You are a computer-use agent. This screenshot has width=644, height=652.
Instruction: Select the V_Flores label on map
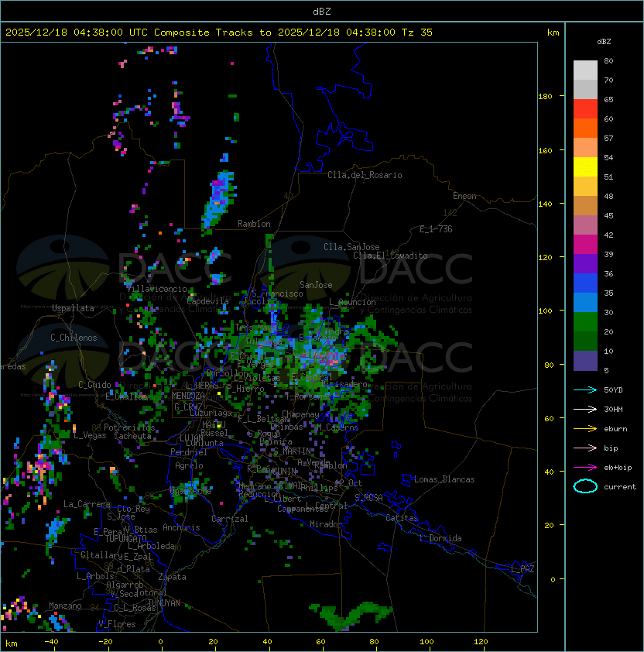pos(117,624)
